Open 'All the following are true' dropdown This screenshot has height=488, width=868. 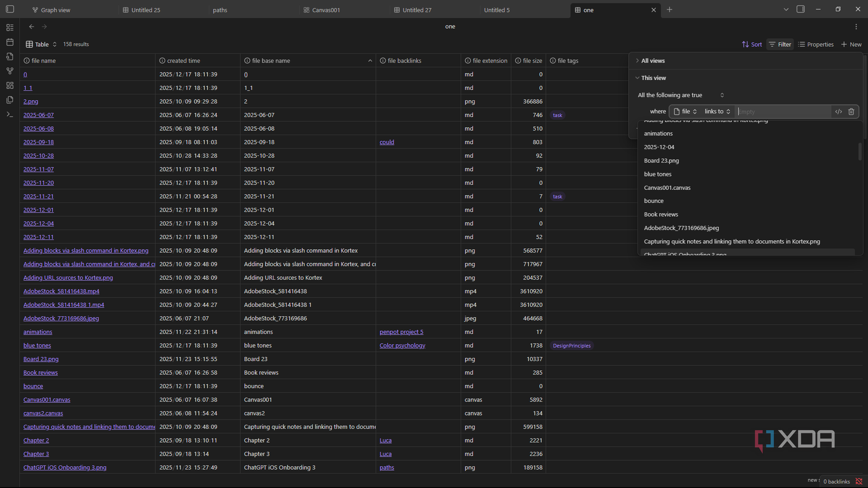coord(681,95)
